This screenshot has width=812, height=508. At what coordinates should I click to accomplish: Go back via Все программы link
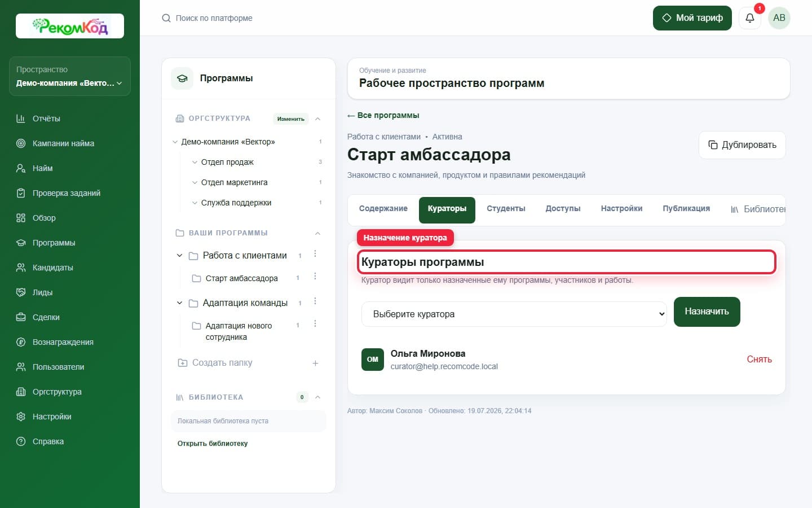383,115
